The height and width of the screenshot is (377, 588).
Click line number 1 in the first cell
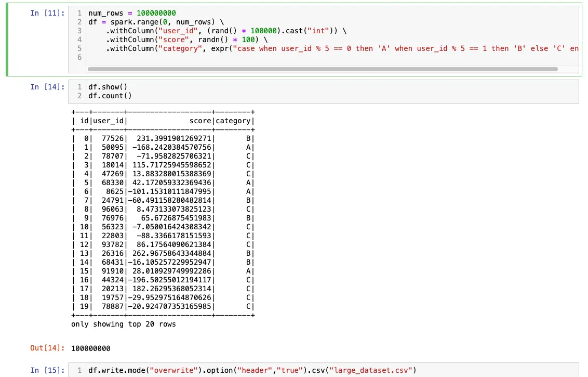pyautogui.click(x=78, y=13)
